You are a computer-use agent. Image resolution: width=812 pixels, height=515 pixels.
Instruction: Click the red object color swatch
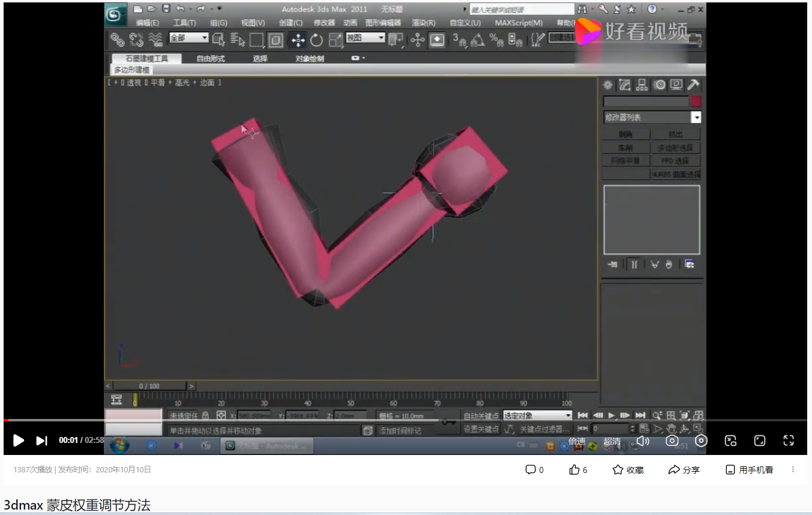pyautogui.click(x=696, y=101)
